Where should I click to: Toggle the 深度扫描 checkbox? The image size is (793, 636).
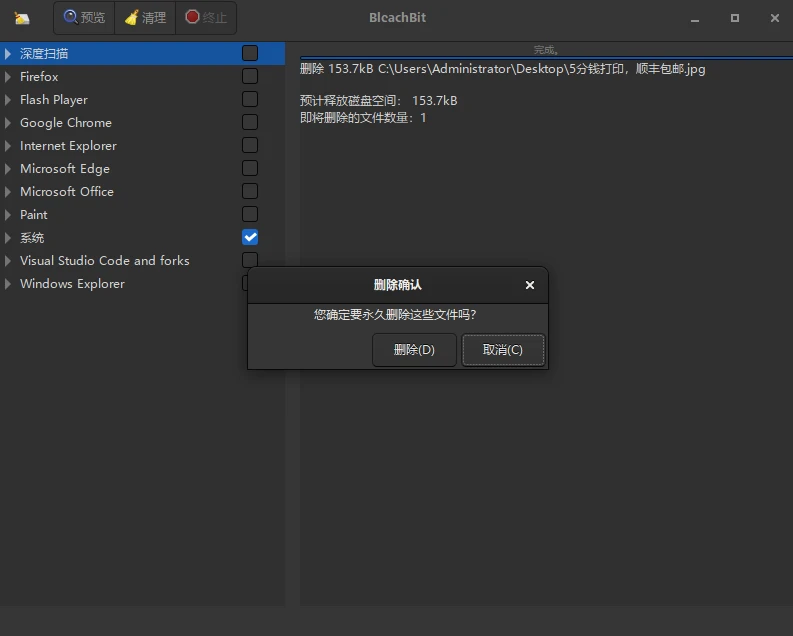(250, 53)
